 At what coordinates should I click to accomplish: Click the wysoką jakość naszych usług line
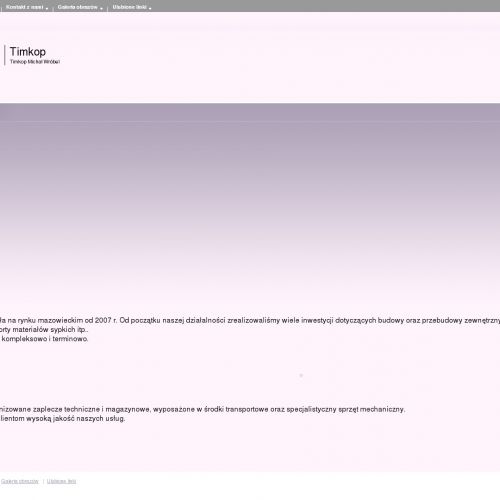click(63, 419)
